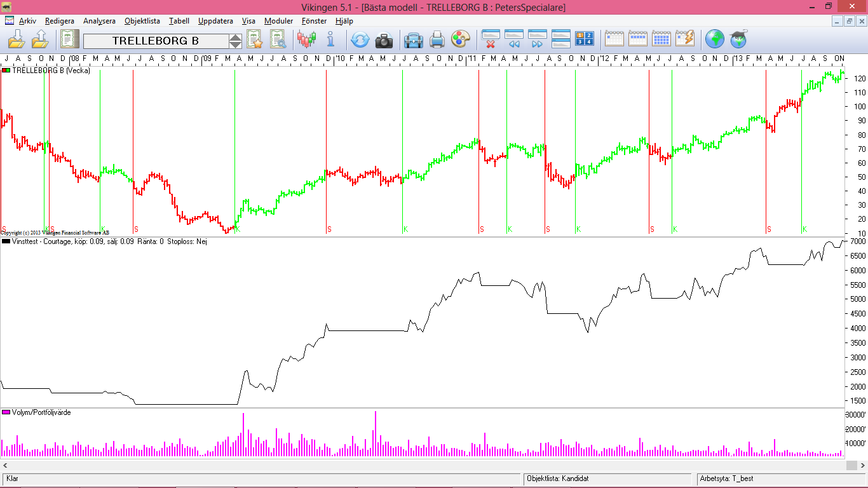Image resolution: width=868 pixels, height=488 pixels.
Task: Click the '11 year label on time axis
Action: 472,58
